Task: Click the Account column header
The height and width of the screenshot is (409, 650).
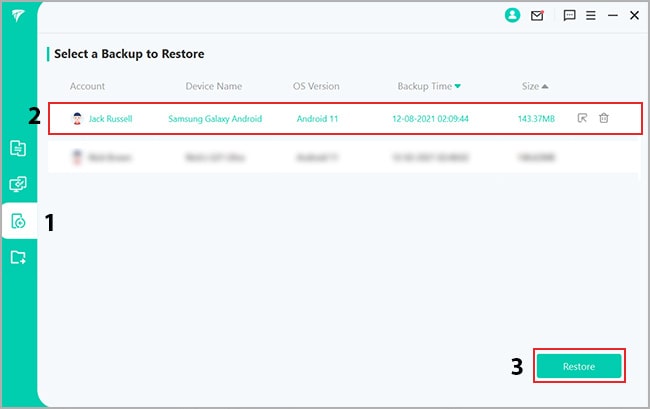Action: [87, 86]
